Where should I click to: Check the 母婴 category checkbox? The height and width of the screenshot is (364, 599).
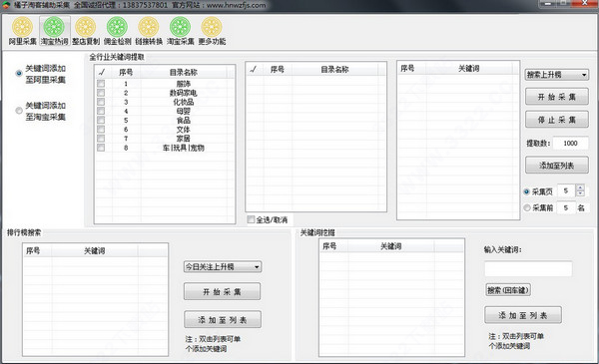[x=101, y=111]
